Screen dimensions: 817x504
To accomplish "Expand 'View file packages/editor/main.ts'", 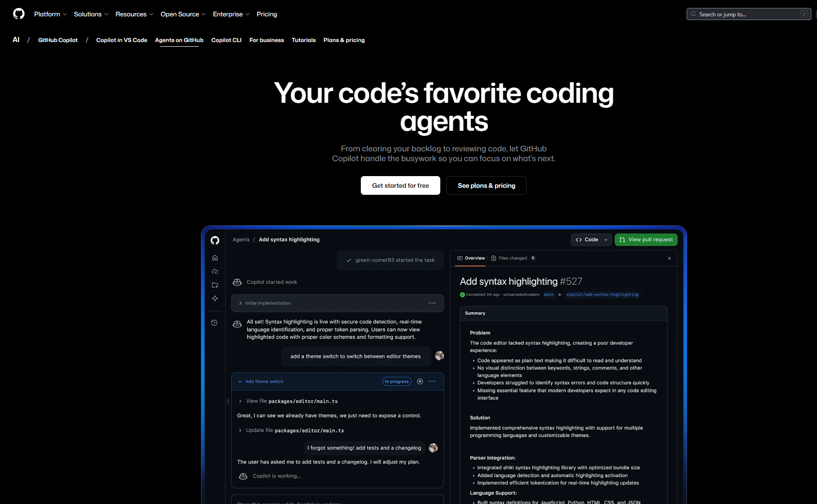I will pos(240,401).
